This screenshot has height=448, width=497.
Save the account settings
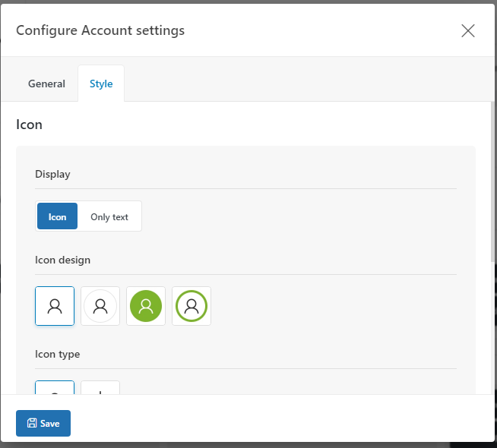(43, 423)
